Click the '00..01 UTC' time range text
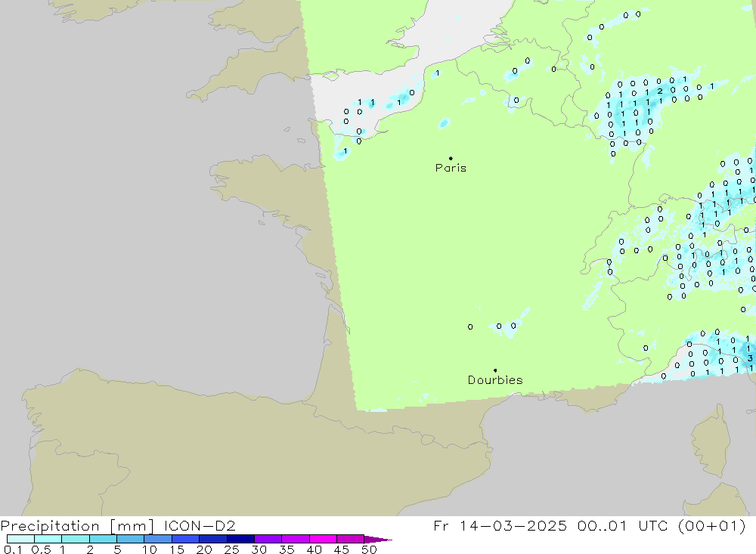The image size is (756, 554). (622, 525)
